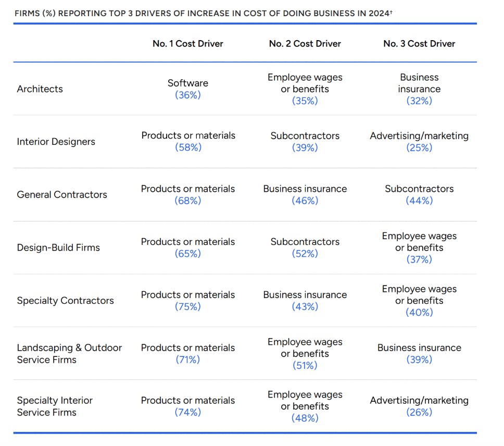Click the Subcontractors (44%) cell for General Contractors

(x=419, y=194)
